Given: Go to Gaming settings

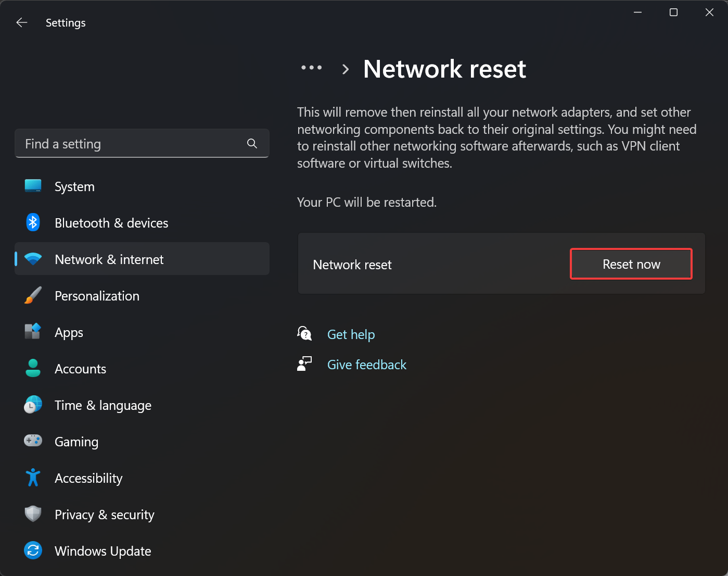Looking at the screenshot, I should [x=76, y=442].
